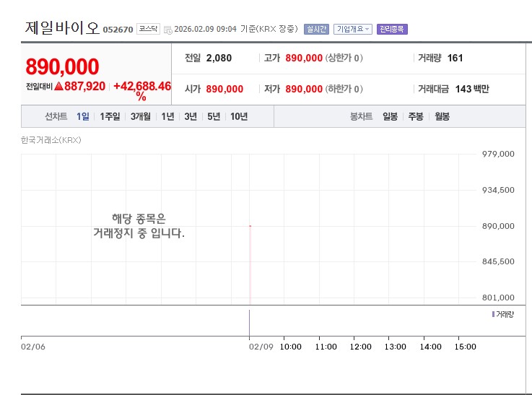Click the purple 관리종목 badge
Image resolution: width=532 pixels, height=395 pixels.
392,29
